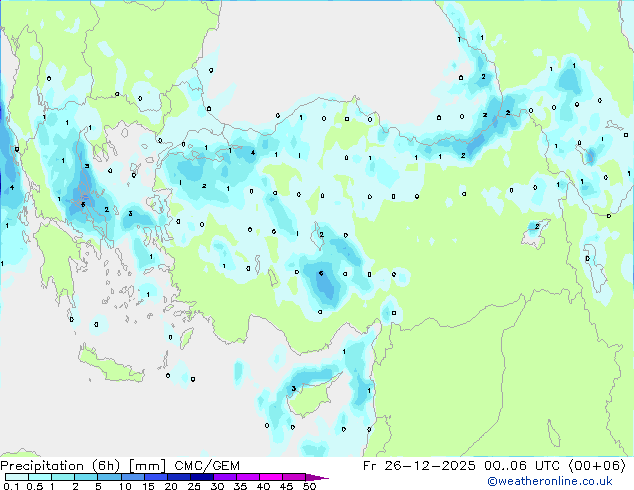Click the legend label '0.5'
634x490 pixels.
[35, 486]
